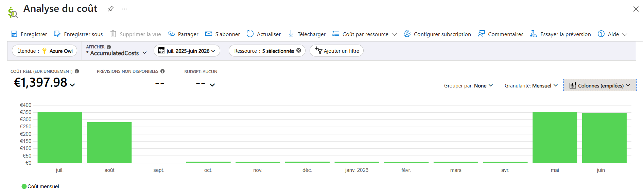The width and height of the screenshot is (644, 195).
Task: Click the BUDGET: AUCUN label
Action: tap(201, 71)
